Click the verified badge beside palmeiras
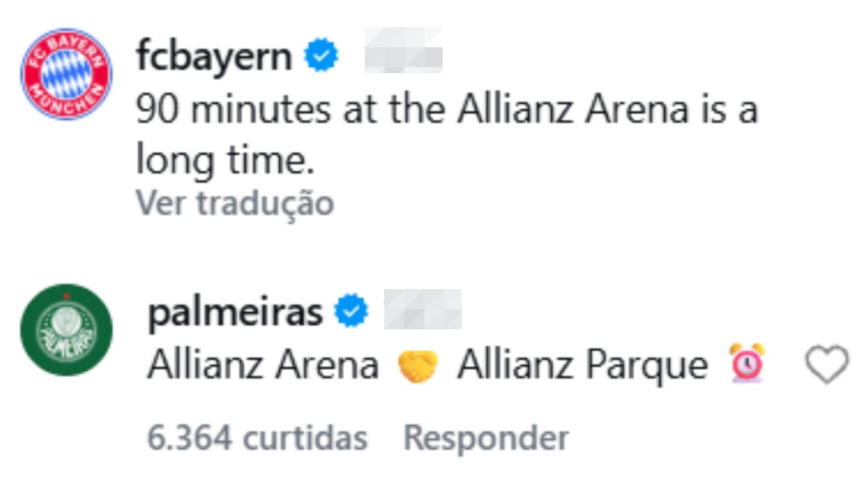This screenshot has width=868, height=488. [x=352, y=312]
